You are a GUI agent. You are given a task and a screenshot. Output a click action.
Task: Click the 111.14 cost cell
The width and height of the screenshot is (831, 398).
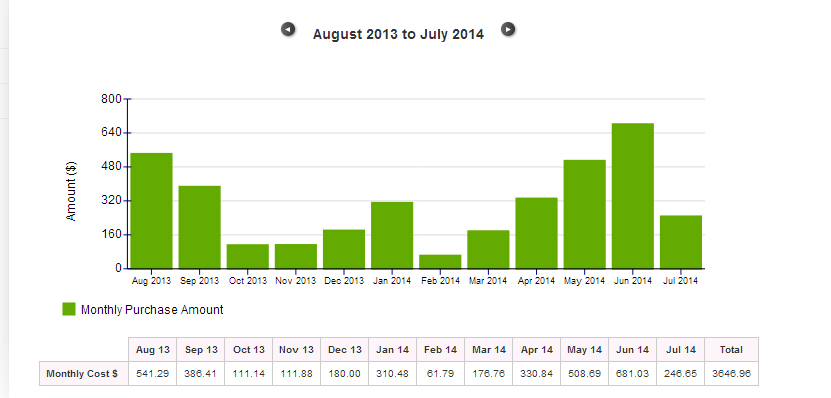pyautogui.click(x=249, y=374)
